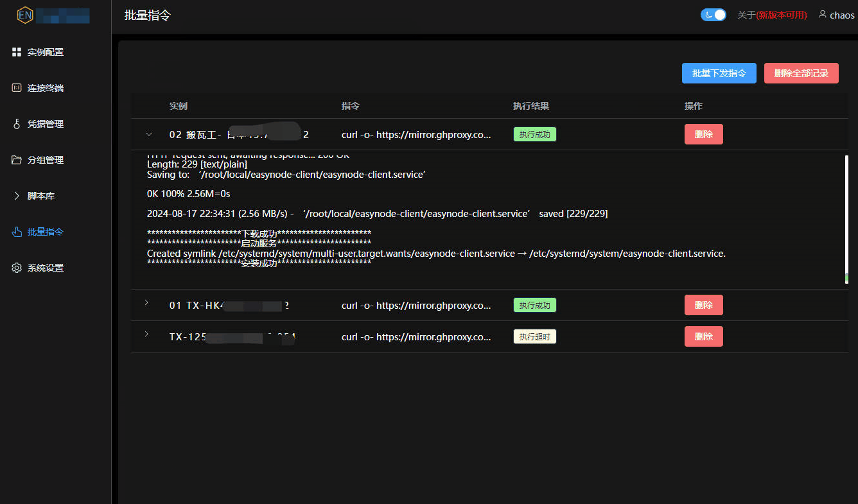Click the 连接终端 terminal icon

pyautogui.click(x=17, y=88)
